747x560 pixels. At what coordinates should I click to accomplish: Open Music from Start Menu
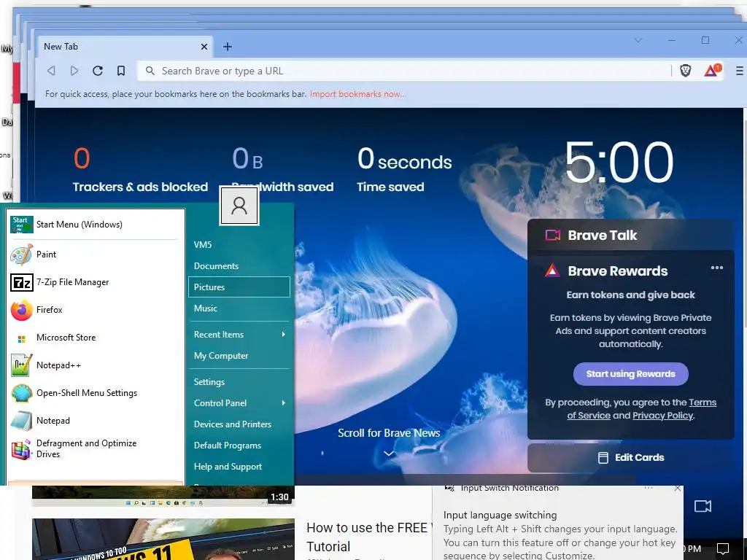click(x=239, y=308)
